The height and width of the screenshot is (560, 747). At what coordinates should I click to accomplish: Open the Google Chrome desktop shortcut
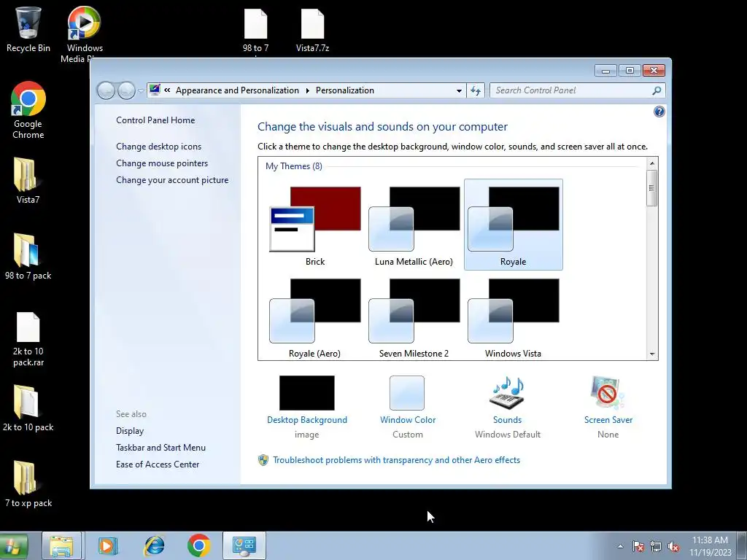[28, 110]
